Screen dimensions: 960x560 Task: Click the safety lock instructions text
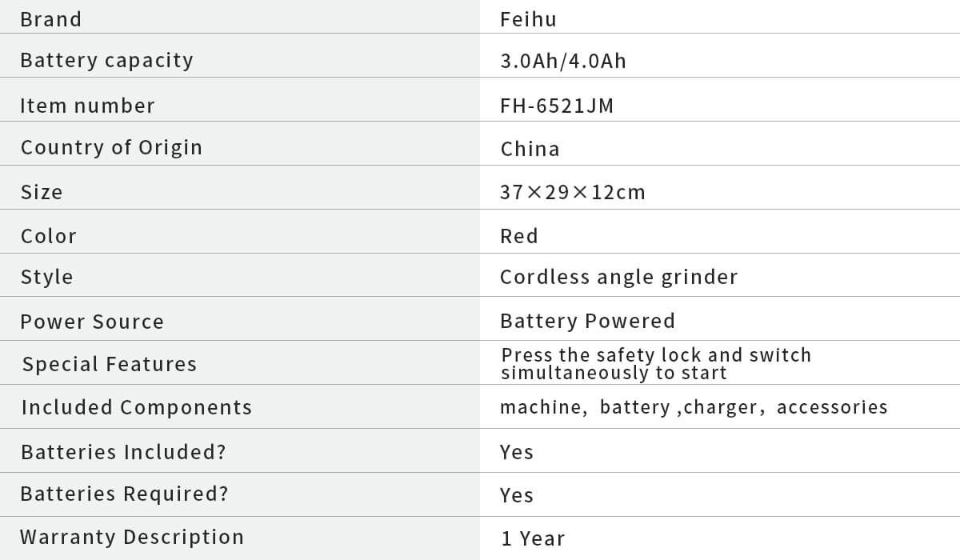(656, 364)
